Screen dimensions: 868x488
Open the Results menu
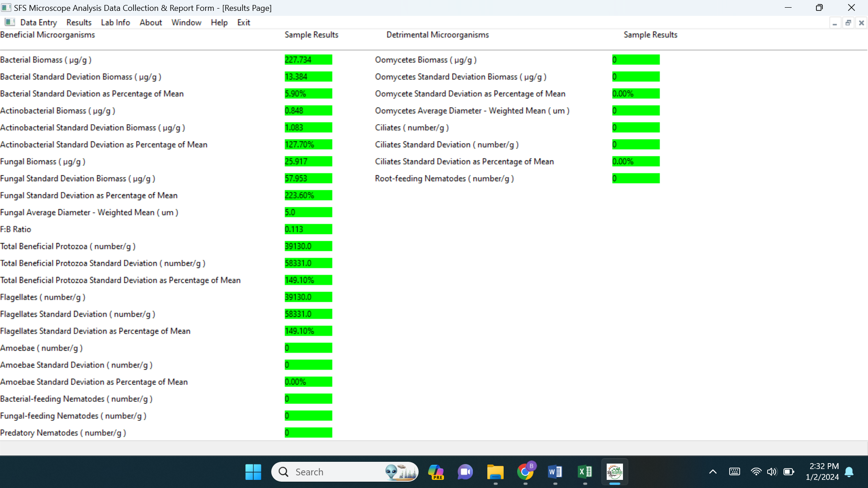click(x=79, y=23)
